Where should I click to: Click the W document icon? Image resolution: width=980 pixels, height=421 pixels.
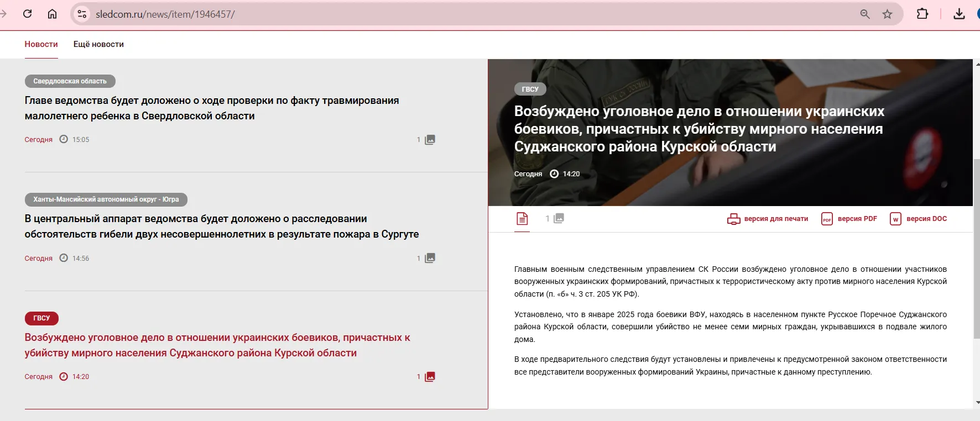[x=895, y=219]
